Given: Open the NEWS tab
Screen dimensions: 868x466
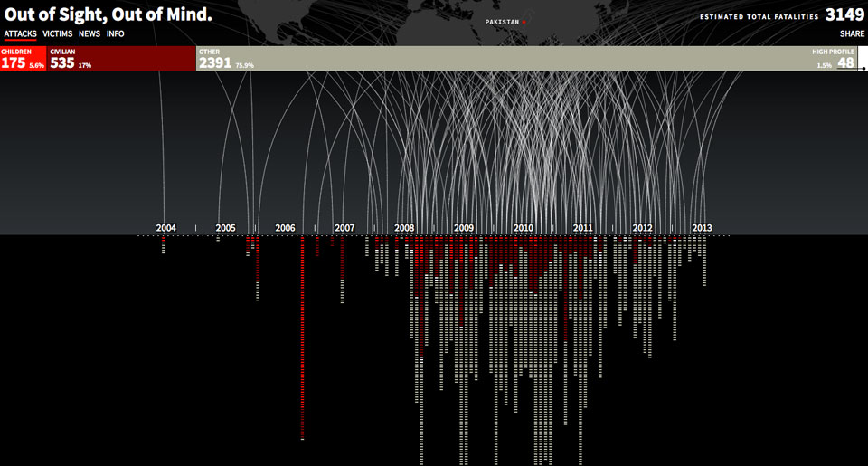Looking at the screenshot, I should click(x=90, y=33).
